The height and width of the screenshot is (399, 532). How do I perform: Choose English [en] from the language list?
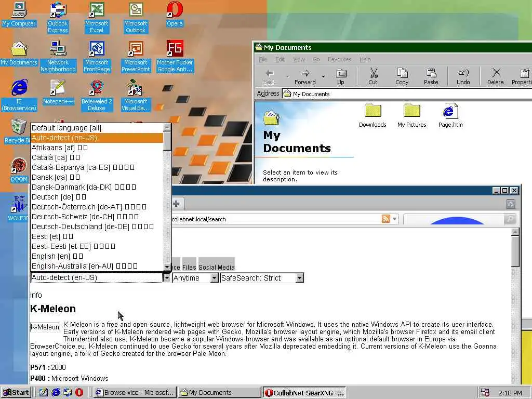click(97, 256)
